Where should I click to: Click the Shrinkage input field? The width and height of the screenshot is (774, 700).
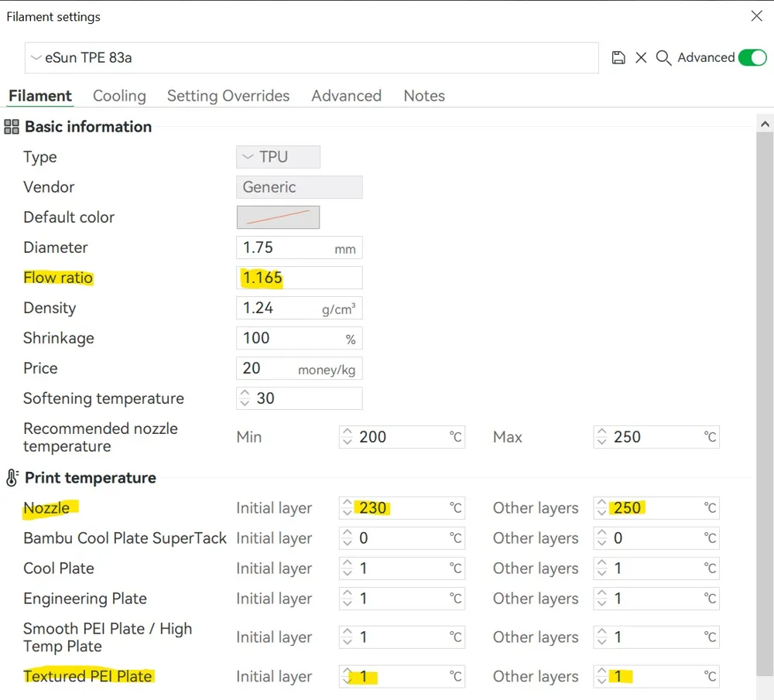(299, 338)
